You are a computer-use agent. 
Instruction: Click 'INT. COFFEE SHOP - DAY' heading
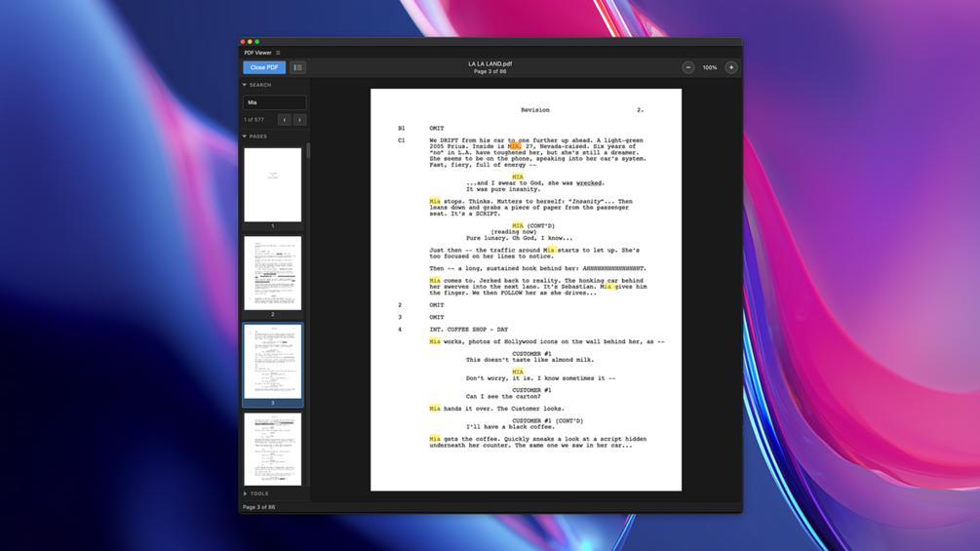pos(469,330)
